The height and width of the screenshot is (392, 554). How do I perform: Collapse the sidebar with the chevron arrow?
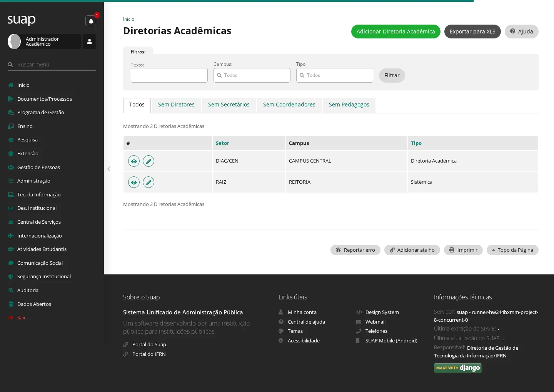click(x=109, y=169)
